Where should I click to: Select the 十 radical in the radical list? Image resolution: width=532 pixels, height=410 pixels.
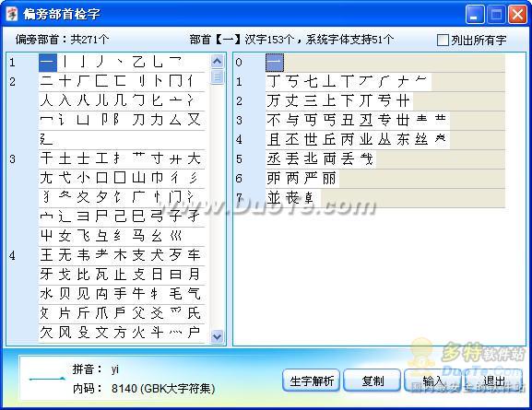point(65,81)
